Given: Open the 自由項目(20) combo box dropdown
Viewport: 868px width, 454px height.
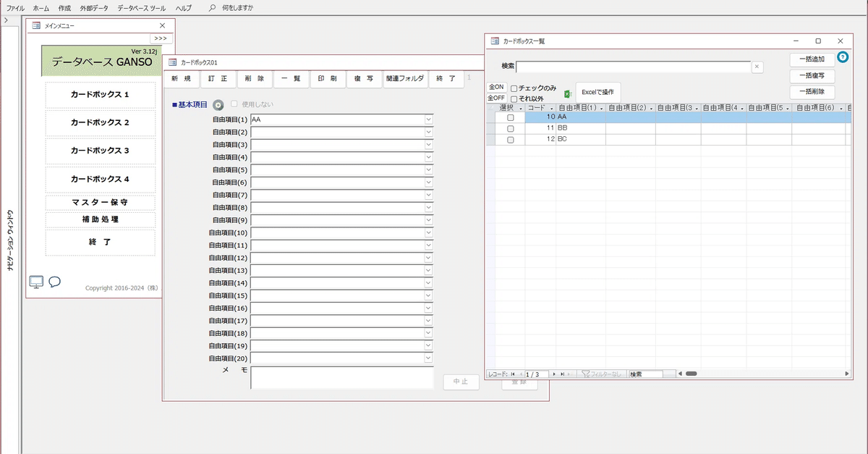Looking at the screenshot, I should click(428, 358).
